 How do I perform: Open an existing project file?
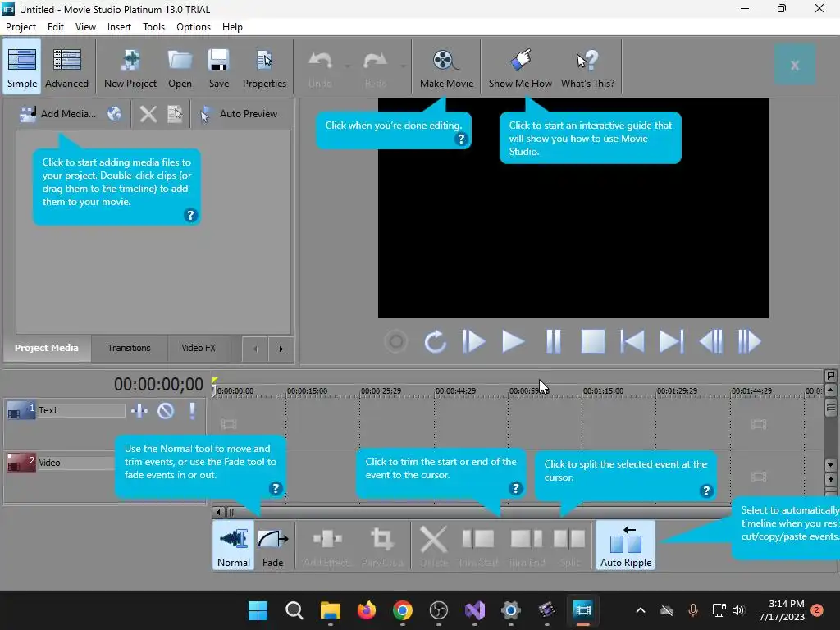point(180,67)
